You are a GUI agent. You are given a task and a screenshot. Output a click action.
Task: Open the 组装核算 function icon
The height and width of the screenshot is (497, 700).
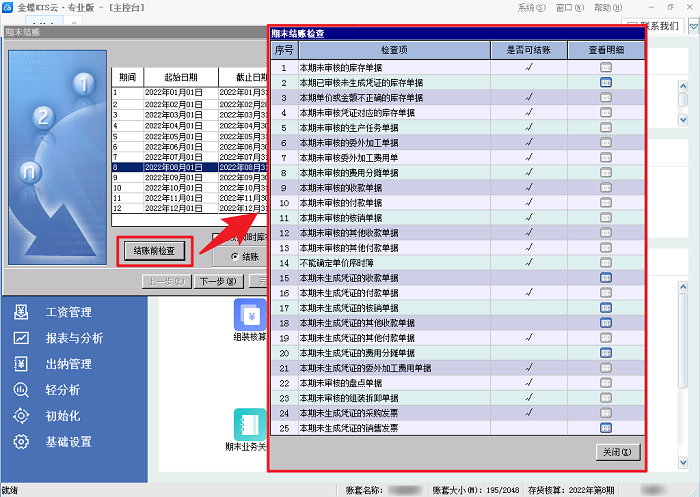tap(249, 314)
